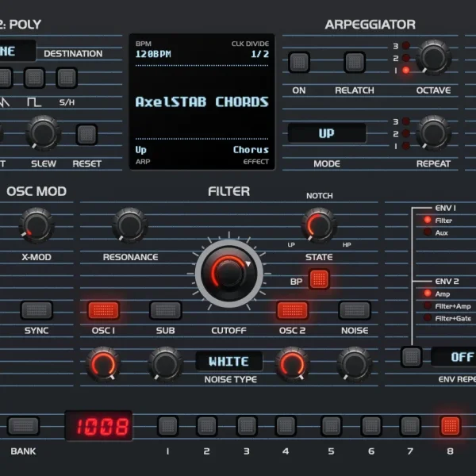Adjust the filter RESONANCE knob
476x476 pixels.
pyautogui.click(x=130, y=225)
